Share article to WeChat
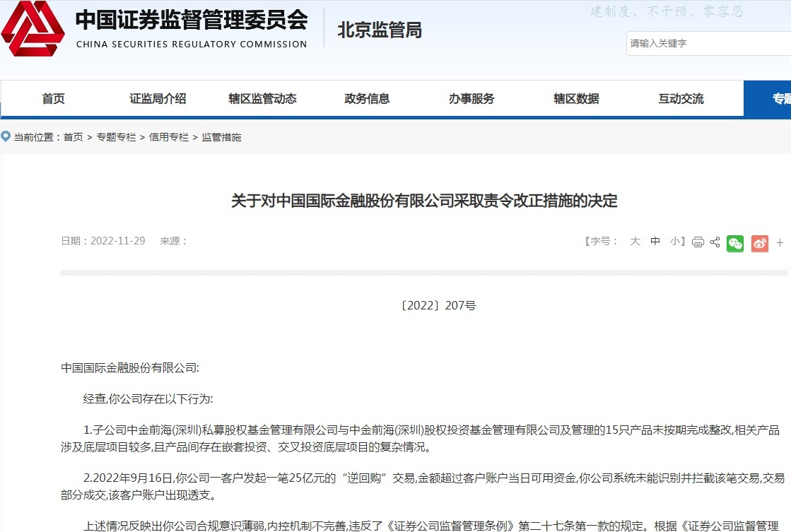The width and height of the screenshot is (791, 532). pyautogui.click(x=735, y=244)
